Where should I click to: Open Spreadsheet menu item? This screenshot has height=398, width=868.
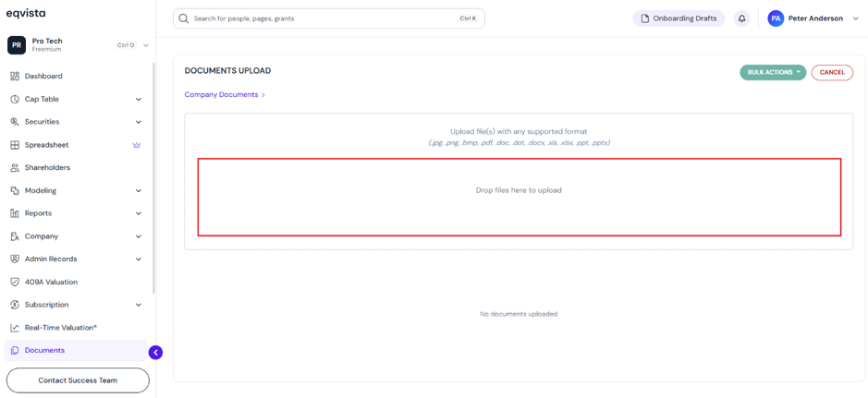(x=76, y=145)
